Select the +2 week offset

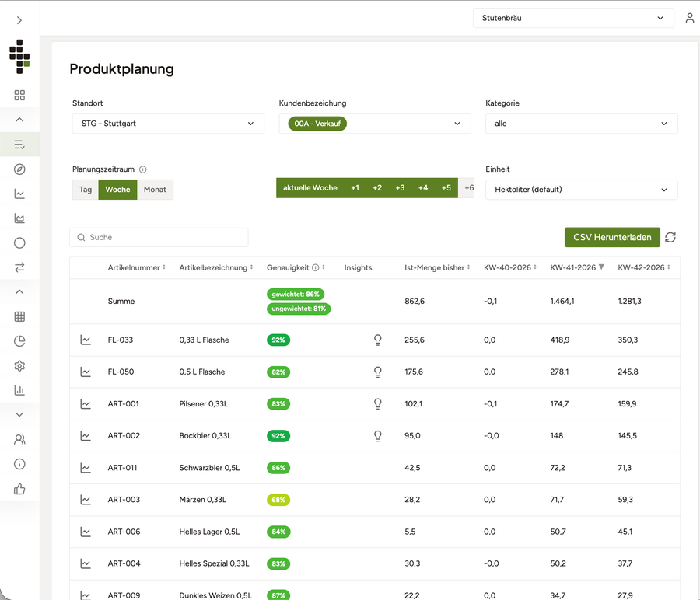point(377,188)
